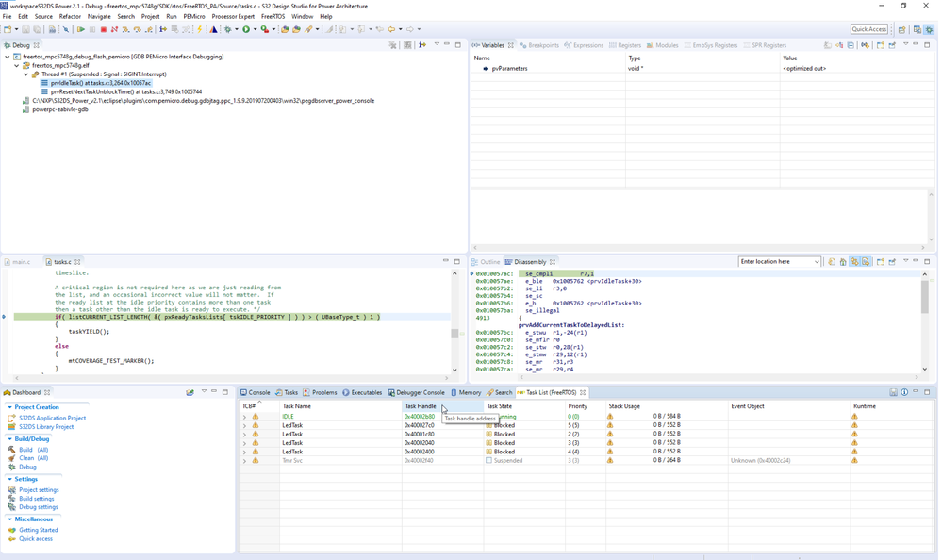Expand the IDLE task row
This screenshot has height=560, width=942.
coord(244,417)
